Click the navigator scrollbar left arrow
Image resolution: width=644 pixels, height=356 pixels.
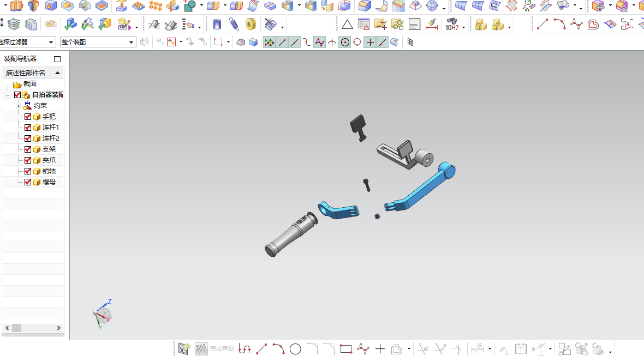point(7,328)
